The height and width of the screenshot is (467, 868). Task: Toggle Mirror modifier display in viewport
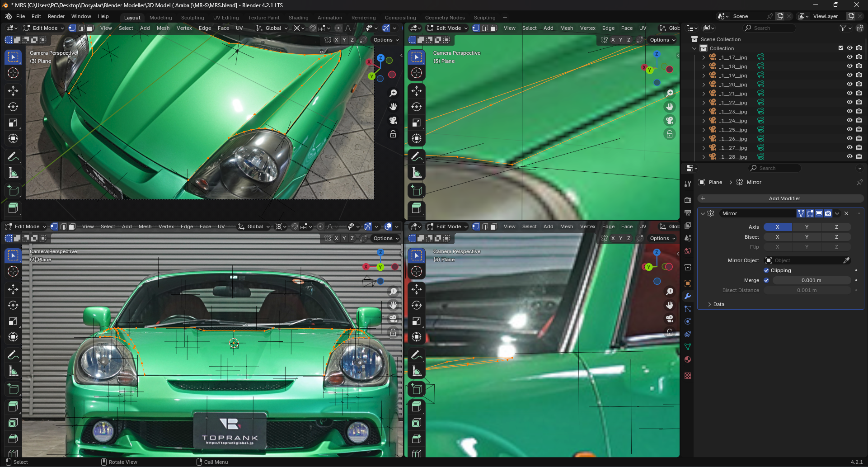click(x=819, y=213)
